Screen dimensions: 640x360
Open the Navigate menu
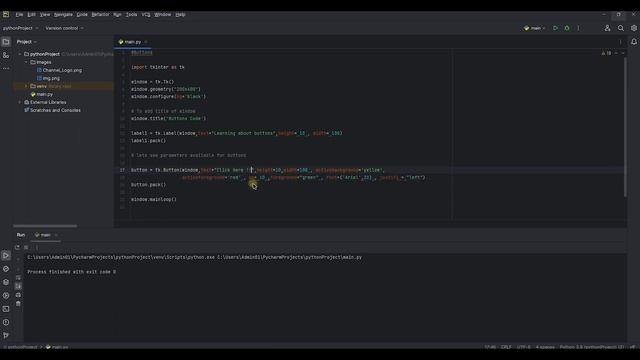[x=63, y=15]
